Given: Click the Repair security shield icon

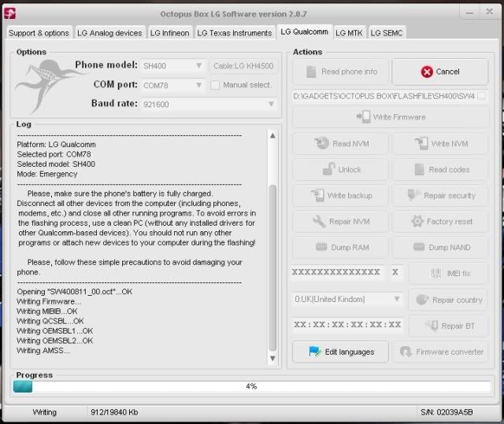Looking at the screenshot, I should [x=413, y=194].
